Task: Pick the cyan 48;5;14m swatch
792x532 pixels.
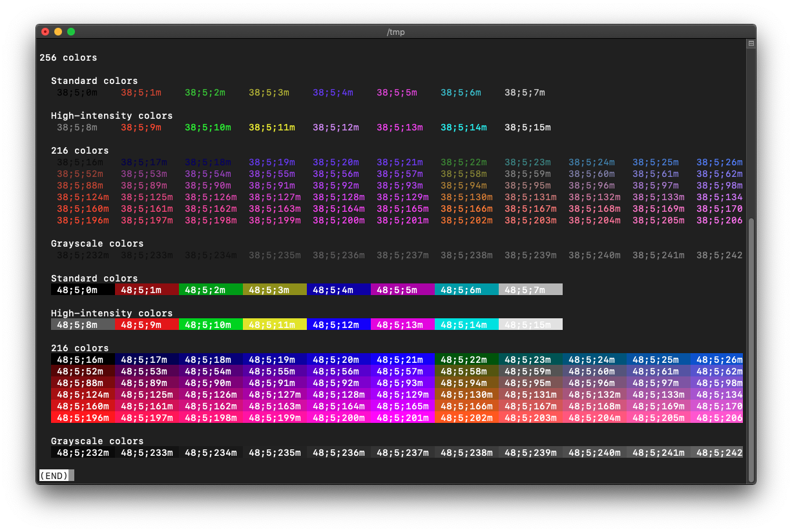Action: point(466,325)
